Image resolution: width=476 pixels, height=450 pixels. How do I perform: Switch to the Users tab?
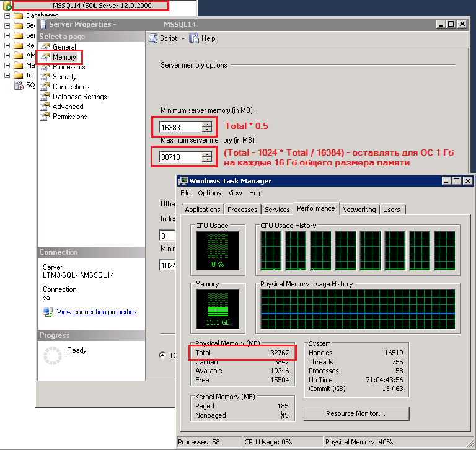[392, 210]
